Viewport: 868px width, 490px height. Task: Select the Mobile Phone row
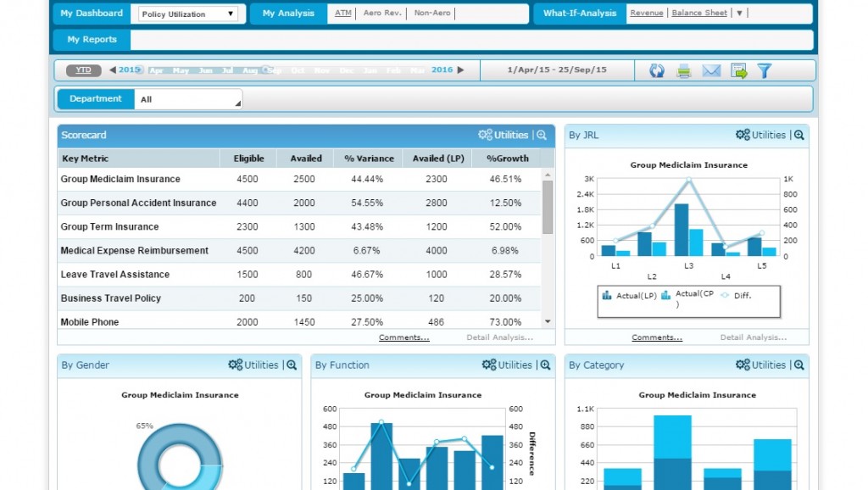(x=299, y=320)
